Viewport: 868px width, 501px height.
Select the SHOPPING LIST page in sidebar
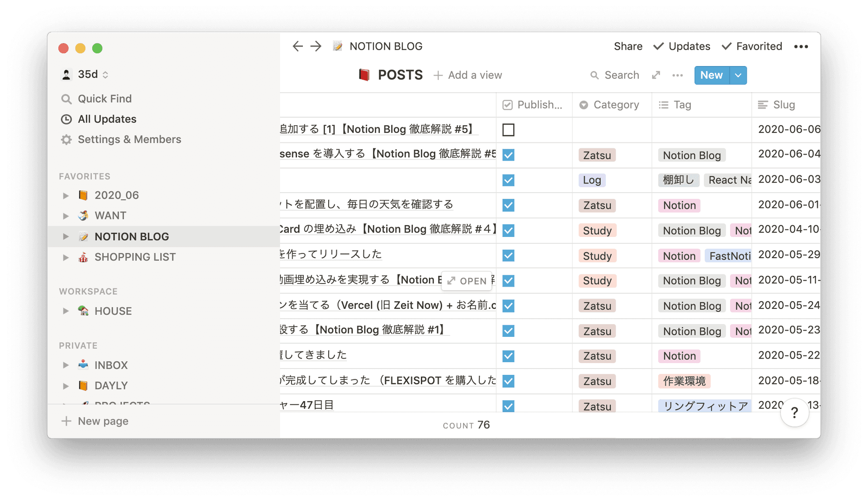point(164,257)
